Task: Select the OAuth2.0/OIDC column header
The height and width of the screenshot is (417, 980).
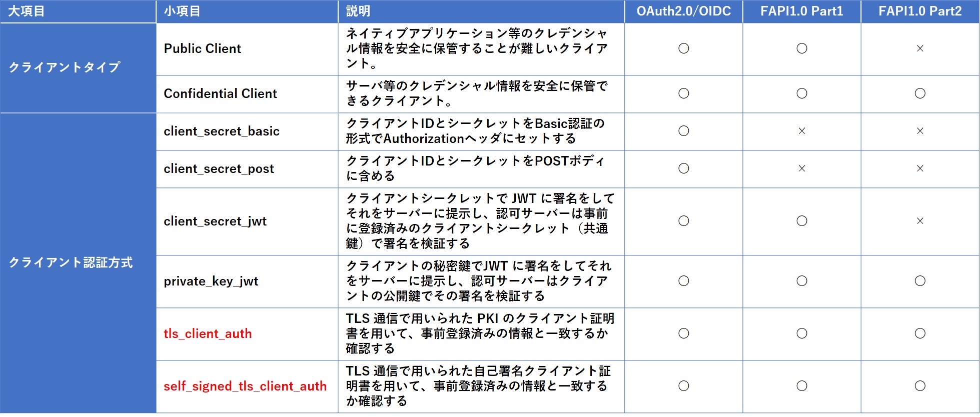Action: [683, 11]
